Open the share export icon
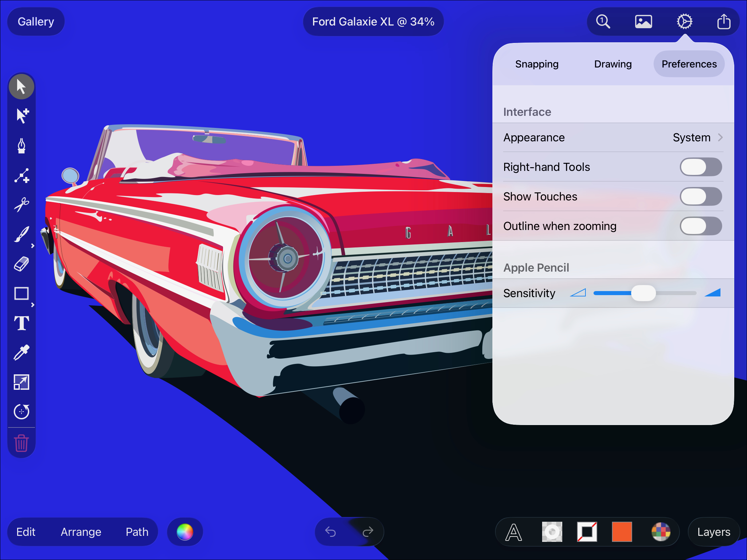This screenshot has height=560, width=747. coord(724,21)
